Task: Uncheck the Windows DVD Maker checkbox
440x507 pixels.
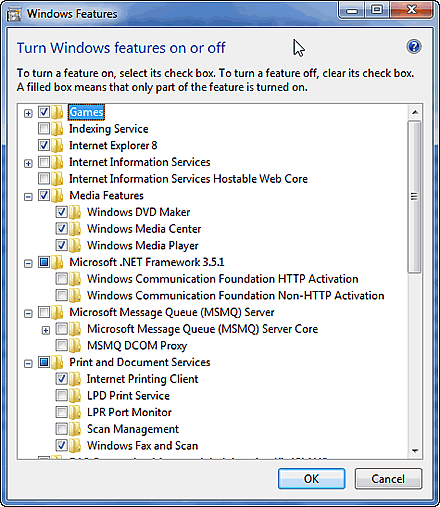Action: pos(61,212)
